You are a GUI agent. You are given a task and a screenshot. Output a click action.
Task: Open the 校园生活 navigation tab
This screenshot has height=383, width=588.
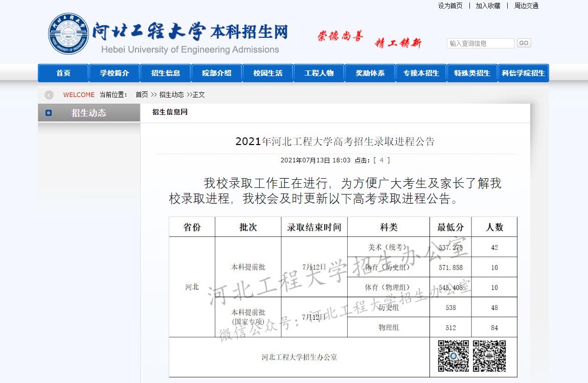coord(268,73)
